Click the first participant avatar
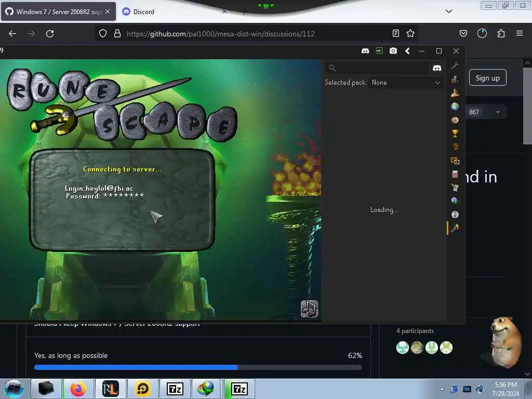 click(x=403, y=348)
